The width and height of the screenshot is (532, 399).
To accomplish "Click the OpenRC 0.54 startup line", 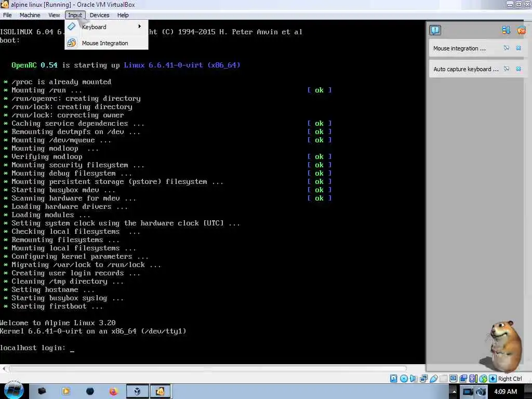I will [126, 65].
